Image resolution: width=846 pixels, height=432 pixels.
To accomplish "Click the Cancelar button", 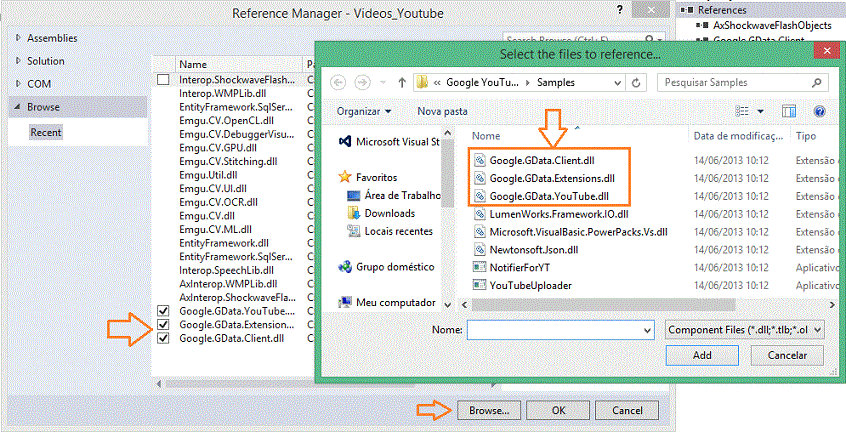I will (x=787, y=355).
